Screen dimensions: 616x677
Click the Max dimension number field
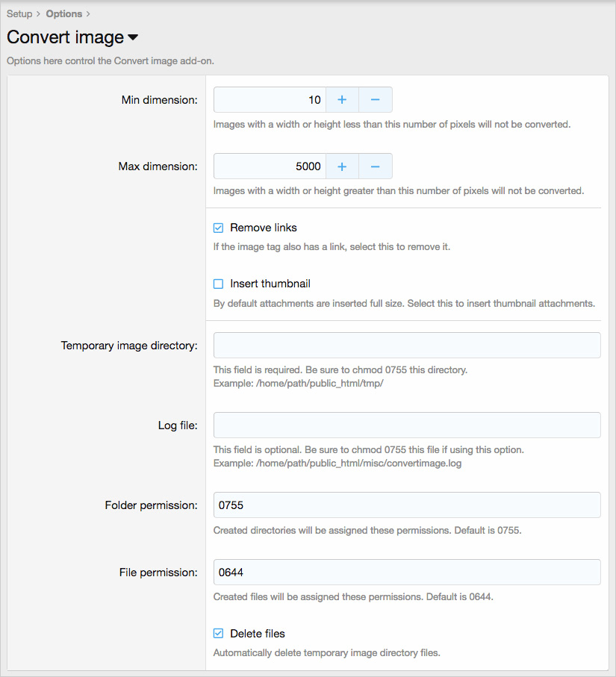pyautogui.click(x=269, y=166)
